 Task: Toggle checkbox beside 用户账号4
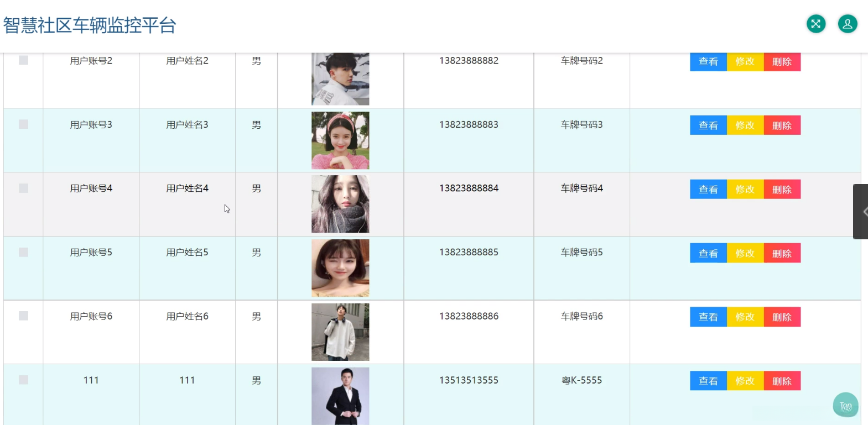click(x=23, y=188)
